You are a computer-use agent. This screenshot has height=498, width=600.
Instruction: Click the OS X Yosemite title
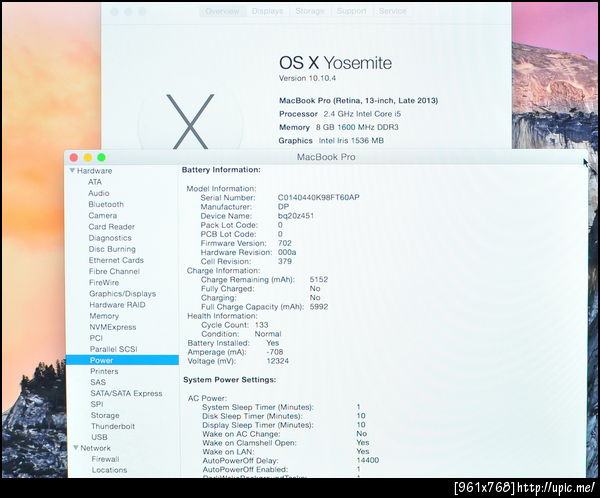[336, 63]
